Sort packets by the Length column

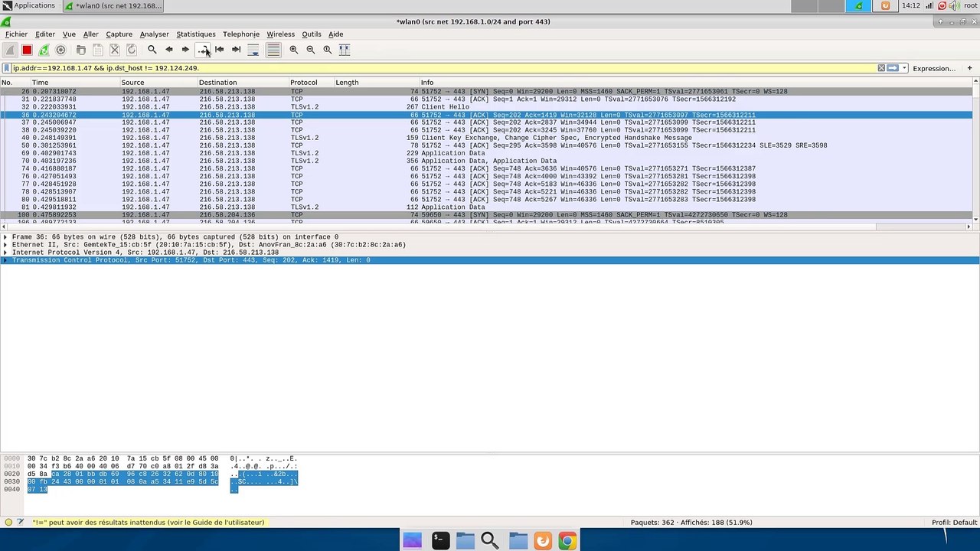(376, 82)
